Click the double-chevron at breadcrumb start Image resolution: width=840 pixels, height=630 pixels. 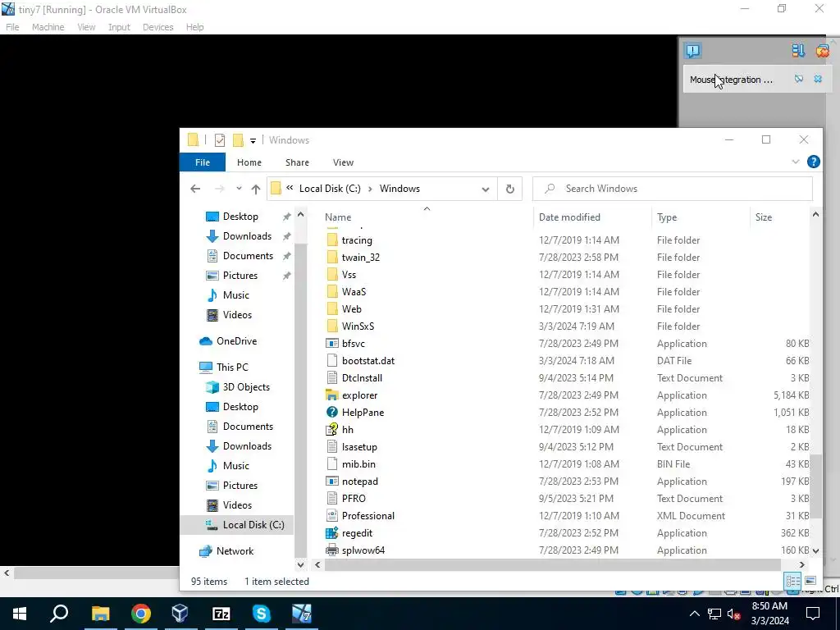coord(290,188)
